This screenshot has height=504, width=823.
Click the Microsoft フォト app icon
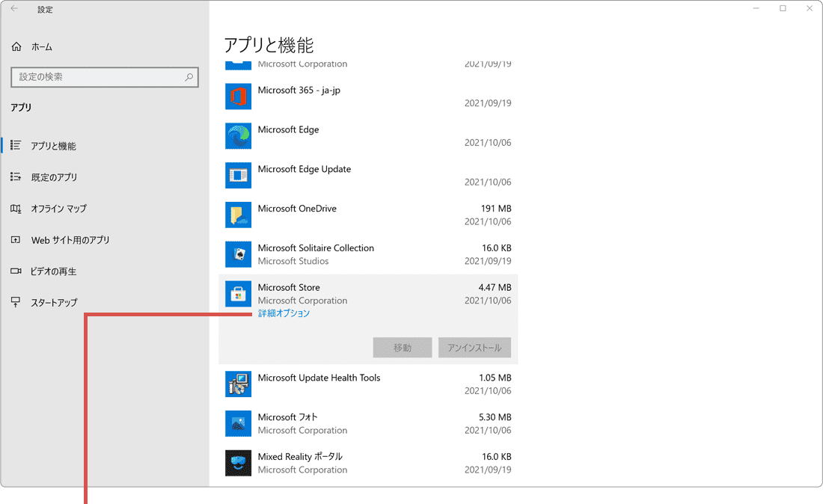tap(238, 424)
